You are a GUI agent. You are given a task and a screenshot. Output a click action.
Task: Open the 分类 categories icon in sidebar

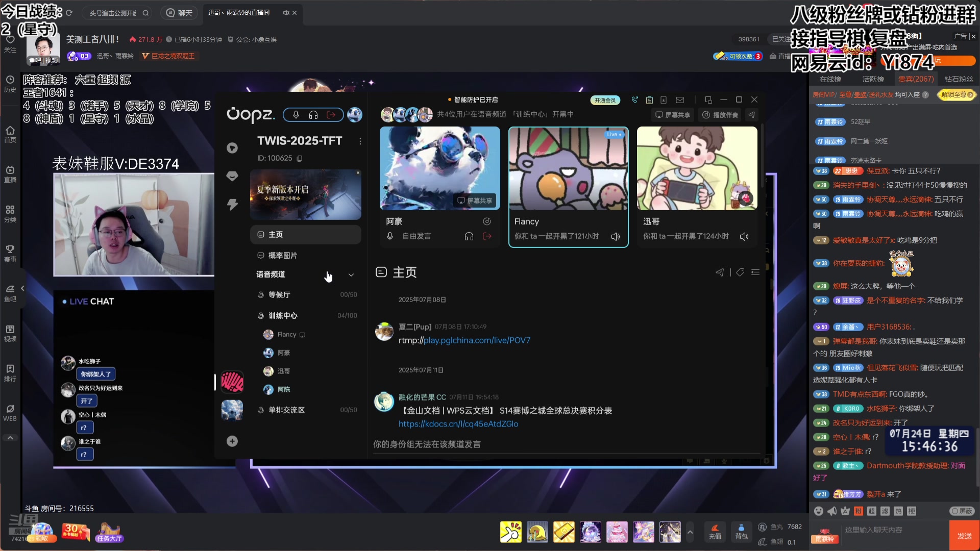pos(10,214)
